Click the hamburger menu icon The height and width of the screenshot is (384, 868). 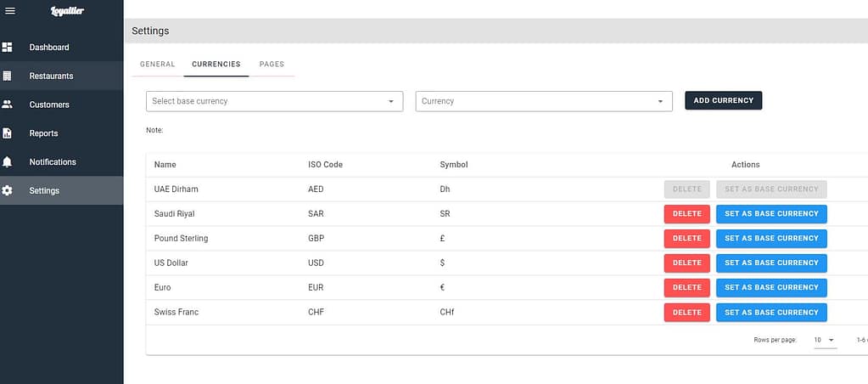[10, 10]
